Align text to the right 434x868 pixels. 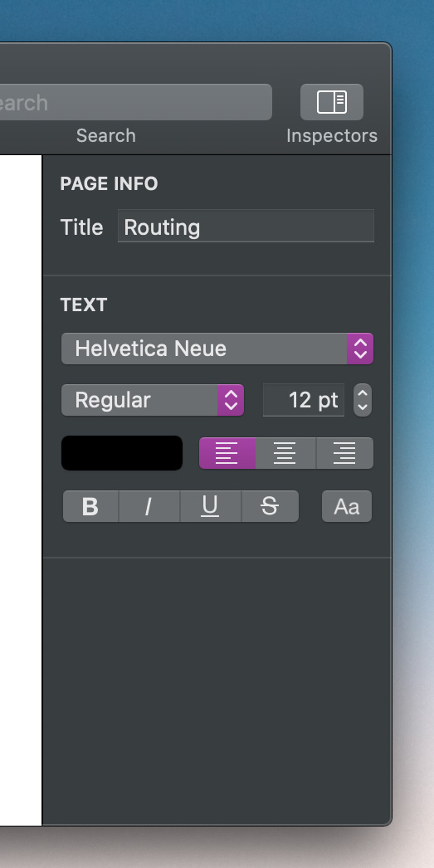click(345, 453)
